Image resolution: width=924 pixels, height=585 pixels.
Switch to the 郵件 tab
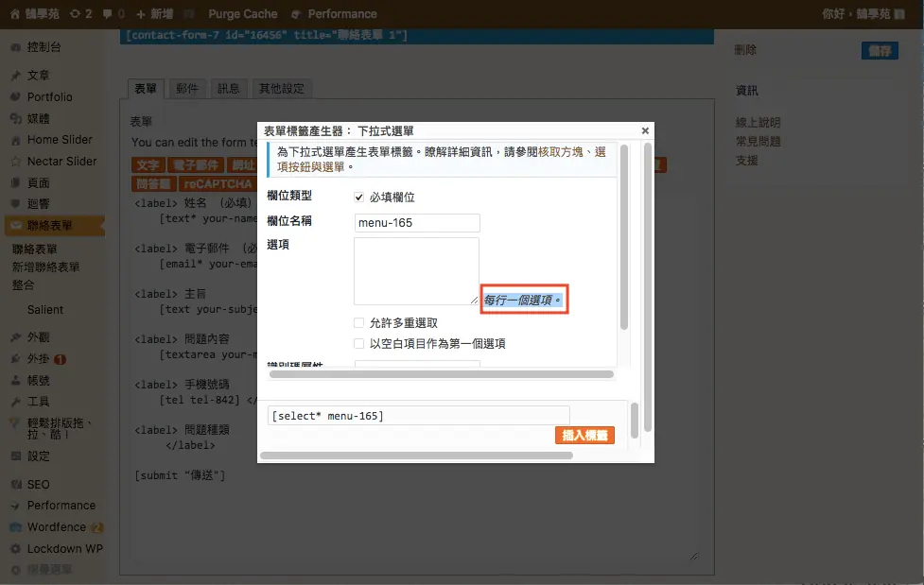[187, 89]
